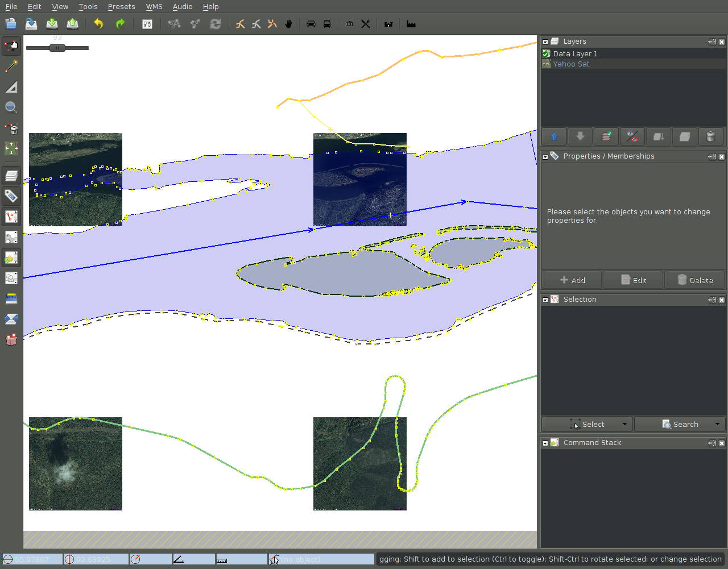728x569 pixels.
Task: Move the selected layer up
Action: click(x=554, y=136)
